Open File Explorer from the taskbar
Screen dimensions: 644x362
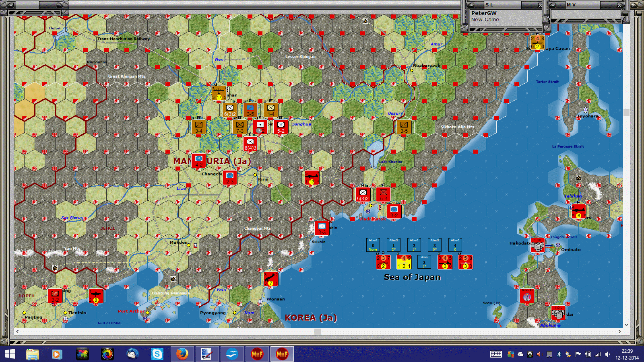33,354
